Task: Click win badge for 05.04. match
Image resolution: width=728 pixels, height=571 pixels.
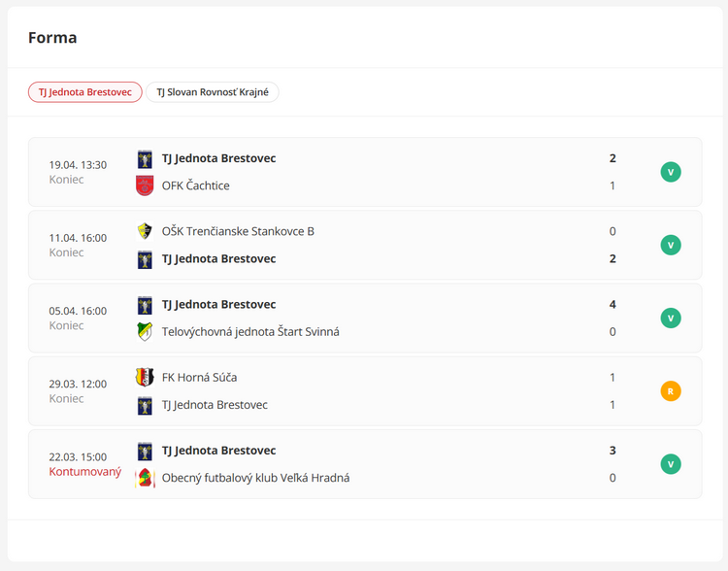Action: click(671, 319)
